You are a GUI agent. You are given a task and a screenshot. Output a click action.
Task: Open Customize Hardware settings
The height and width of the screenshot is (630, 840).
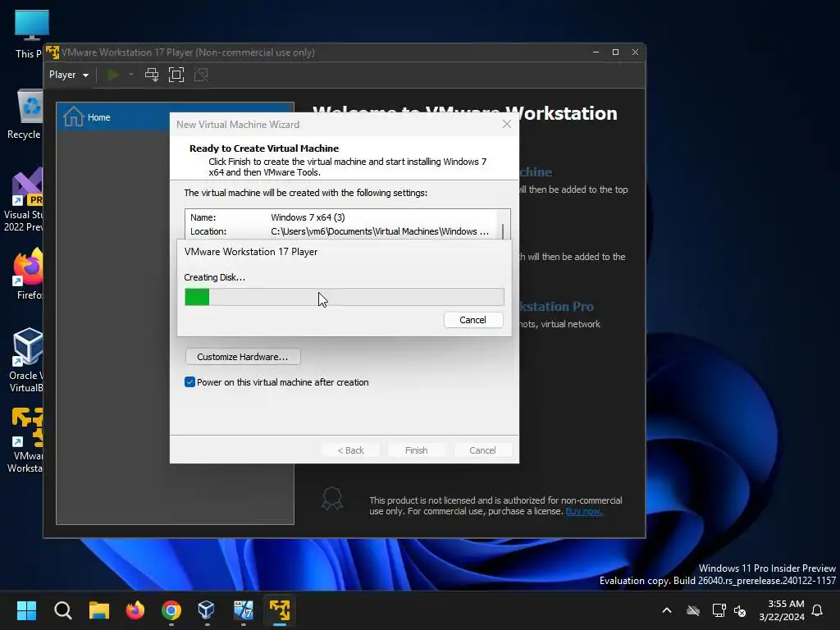243,357
